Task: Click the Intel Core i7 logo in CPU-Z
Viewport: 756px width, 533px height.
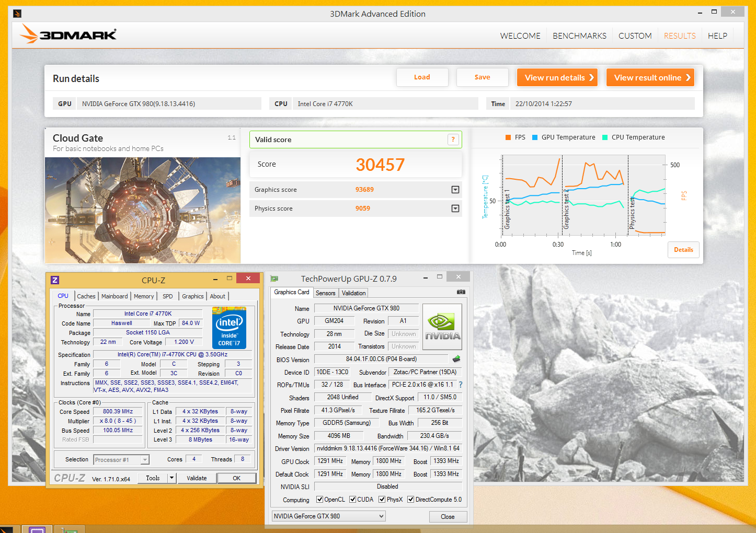Action: 229,328
